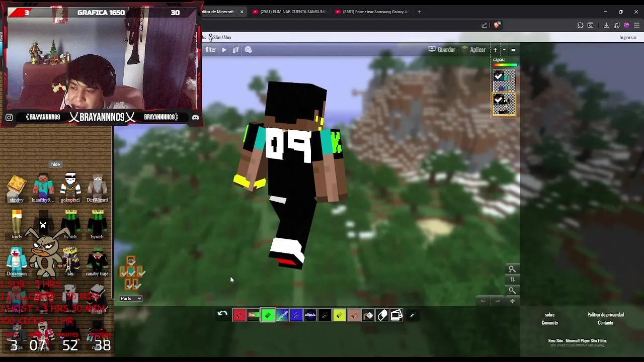
Task: Select the skin-tone pencil tool
Action: coord(354,315)
